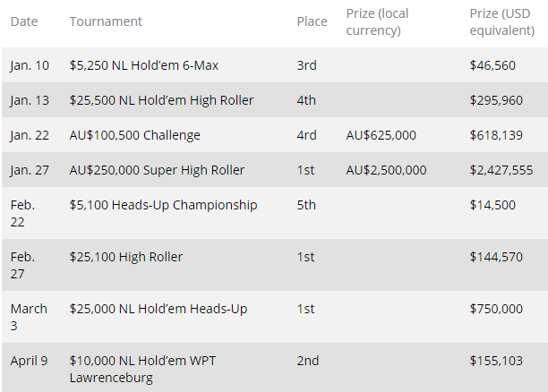Select the $25,000 NL Hold'em Heads-Up cell

158,309
